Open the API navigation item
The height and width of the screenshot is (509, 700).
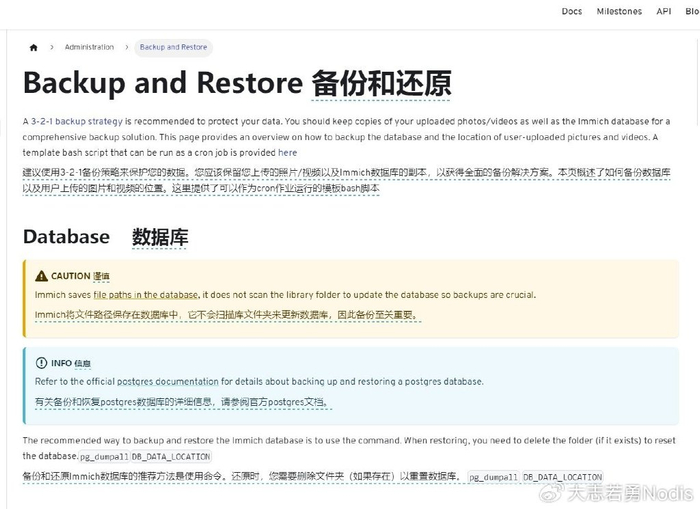click(663, 11)
